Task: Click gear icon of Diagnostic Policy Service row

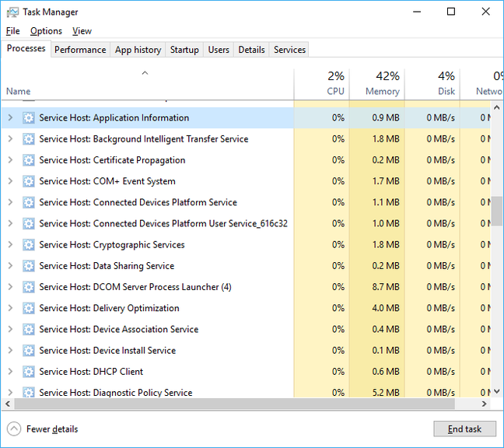Action: (x=29, y=393)
